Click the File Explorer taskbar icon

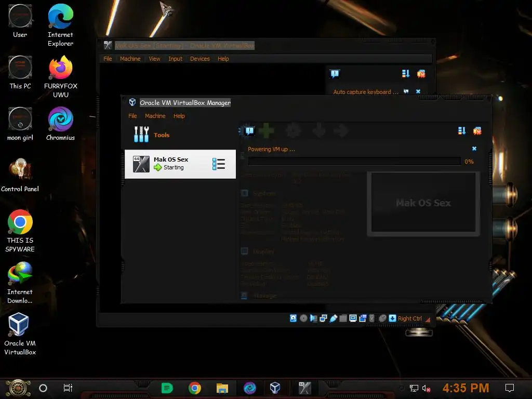[222, 388]
